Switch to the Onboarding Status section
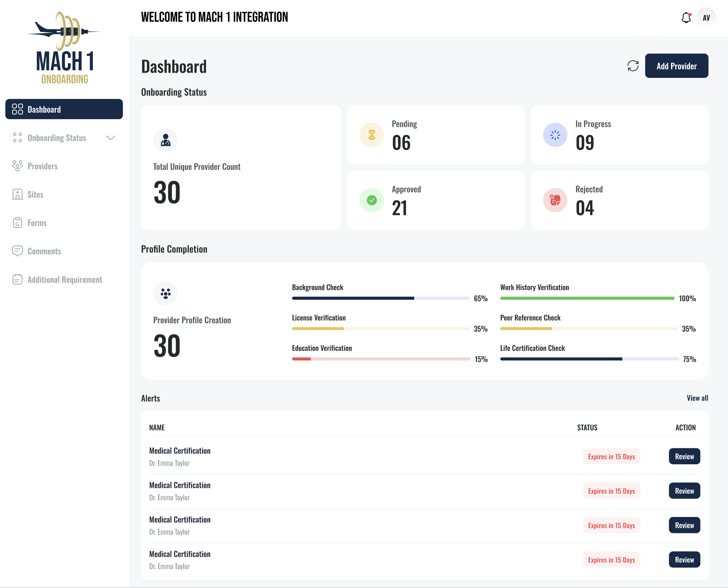 coord(57,138)
